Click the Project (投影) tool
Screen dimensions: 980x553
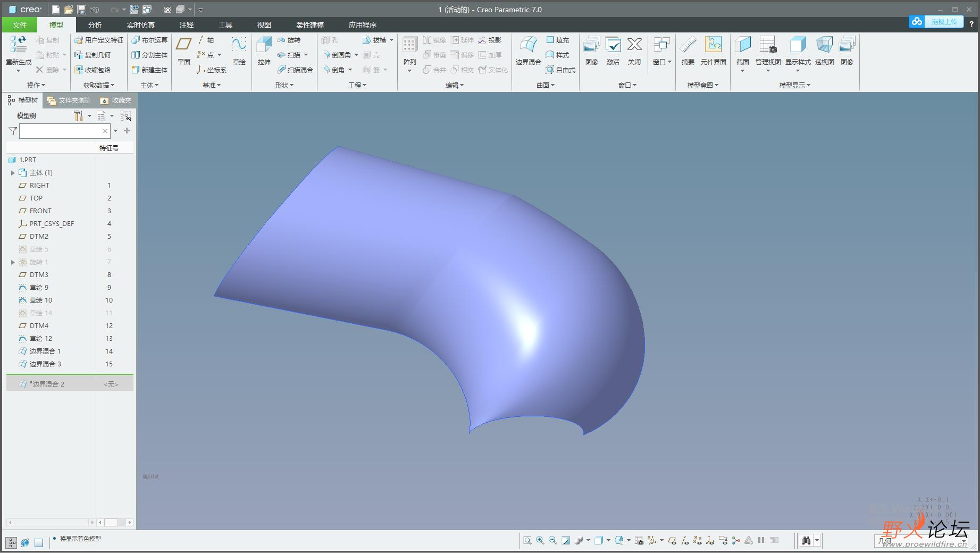click(490, 40)
